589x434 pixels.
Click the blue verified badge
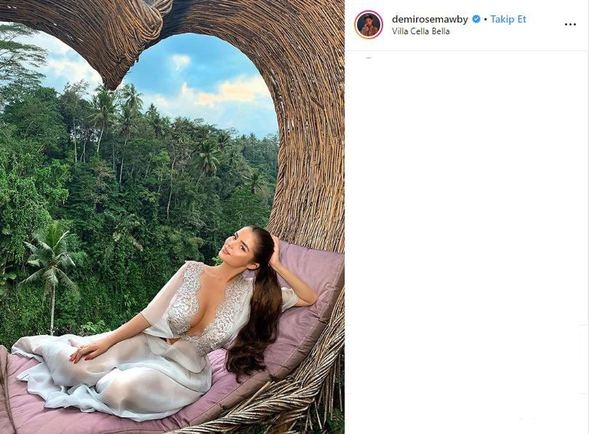(476, 19)
